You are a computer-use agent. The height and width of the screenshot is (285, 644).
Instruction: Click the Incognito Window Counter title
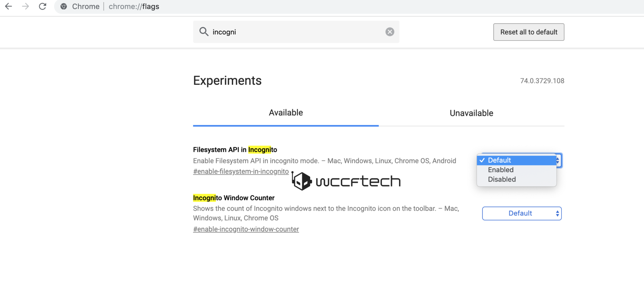(234, 198)
